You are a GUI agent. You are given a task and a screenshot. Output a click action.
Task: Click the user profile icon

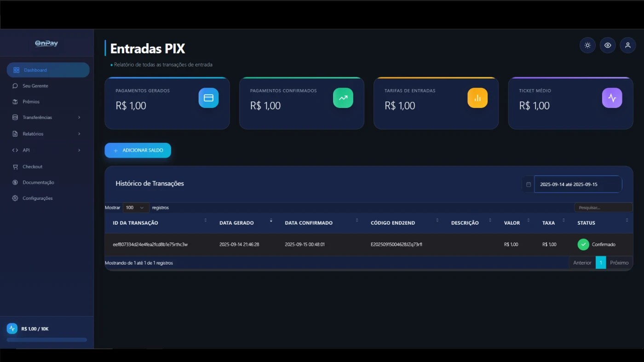click(x=627, y=45)
